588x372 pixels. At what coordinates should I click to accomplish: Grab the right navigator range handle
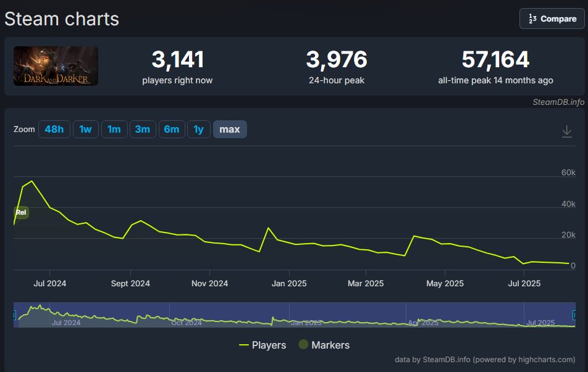point(574,315)
